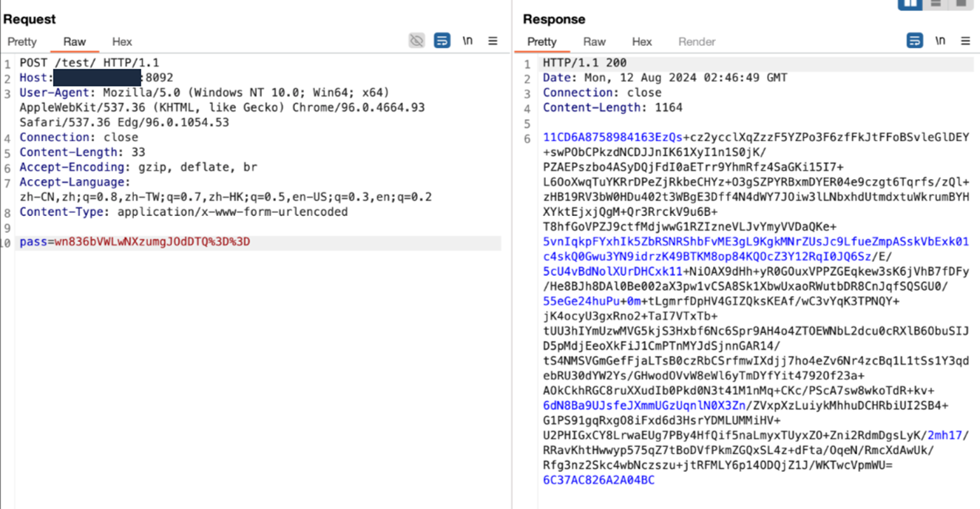Click the Content-Type header line in Request
This screenshot has height=509, width=980.
pos(183,212)
